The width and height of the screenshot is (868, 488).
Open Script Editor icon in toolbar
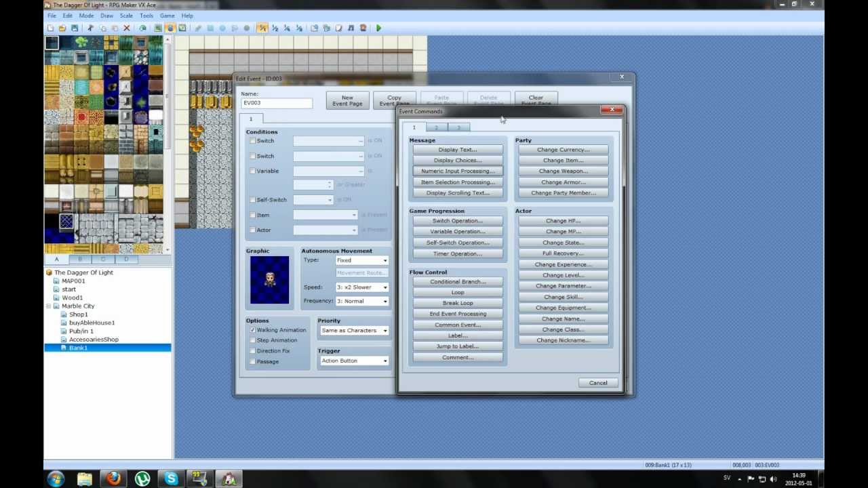[338, 28]
